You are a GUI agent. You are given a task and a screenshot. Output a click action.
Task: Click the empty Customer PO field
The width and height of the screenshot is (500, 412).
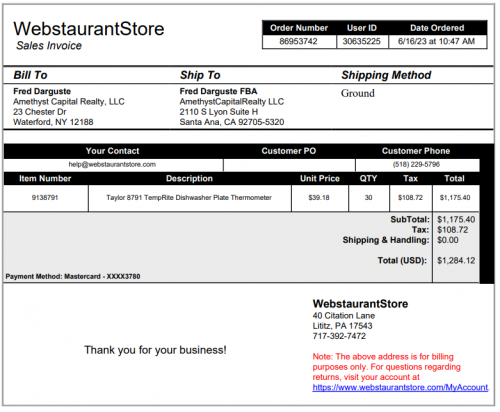(289, 165)
